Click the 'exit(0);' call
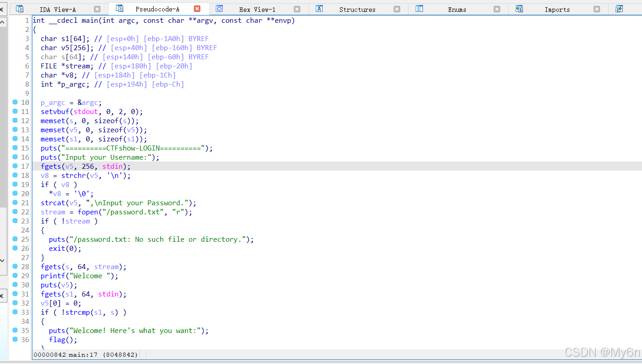The width and height of the screenshot is (642, 364). pos(65,249)
